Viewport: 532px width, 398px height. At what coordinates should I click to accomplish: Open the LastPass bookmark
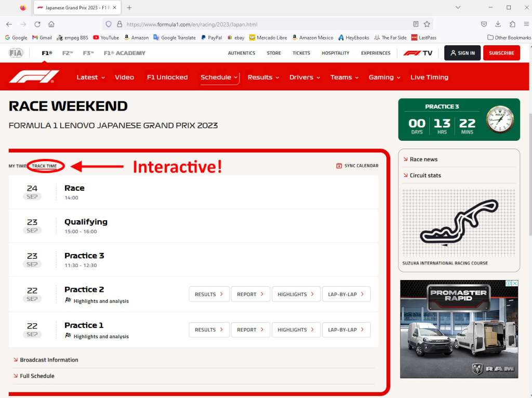point(424,37)
